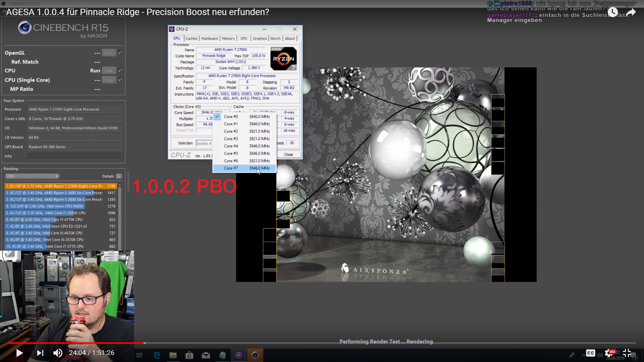Select the Ryzen 7 2700X 1789 ranking row
The height and width of the screenshot is (362, 644).
[x=61, y=186]
